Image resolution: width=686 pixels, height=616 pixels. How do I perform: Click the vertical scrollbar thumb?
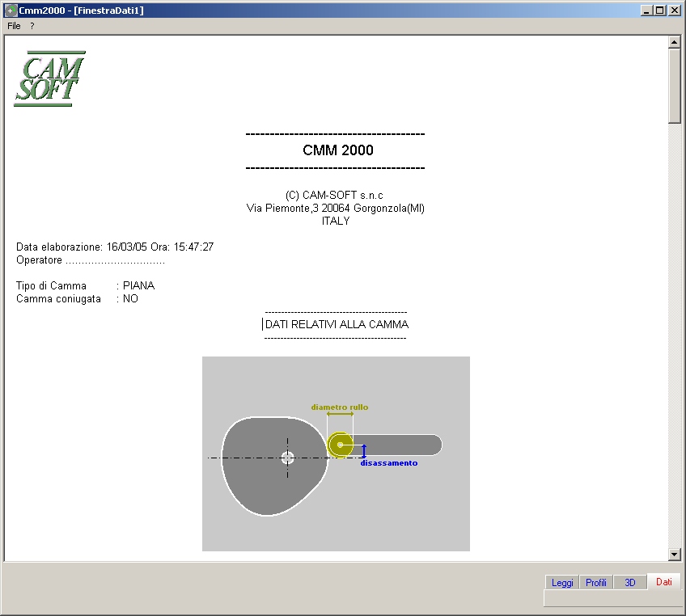(x=674, y=86)
